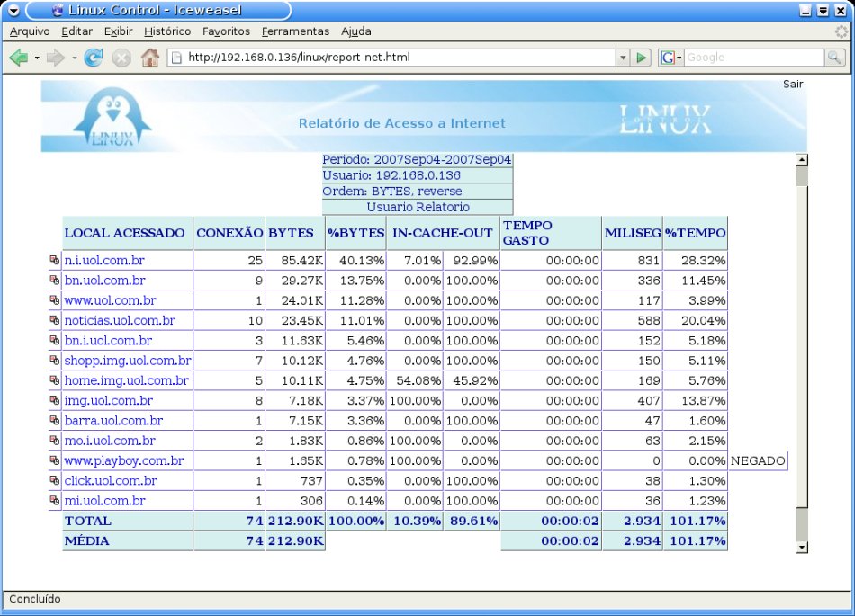Reload the page with the refresh icon

point(94,58)
